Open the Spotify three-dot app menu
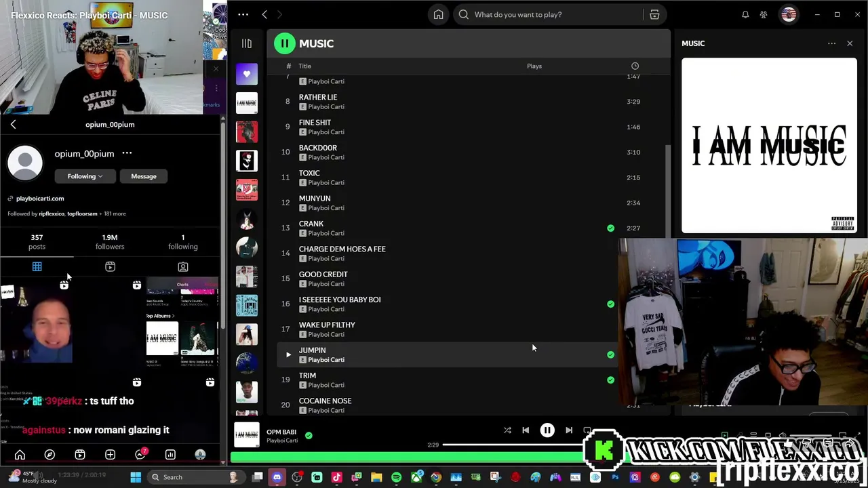Image resolution: width=868 pixels, height=488 pixels. coord(243,14)
